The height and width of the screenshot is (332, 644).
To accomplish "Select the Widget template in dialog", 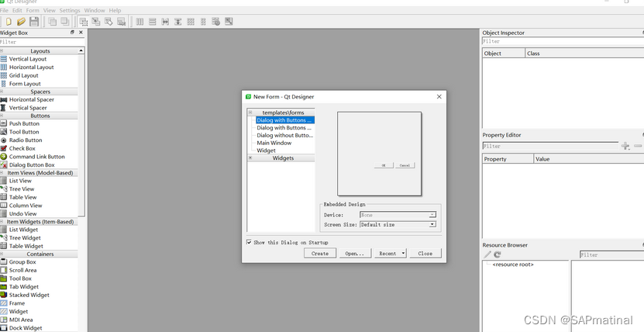I will point(266,150).
